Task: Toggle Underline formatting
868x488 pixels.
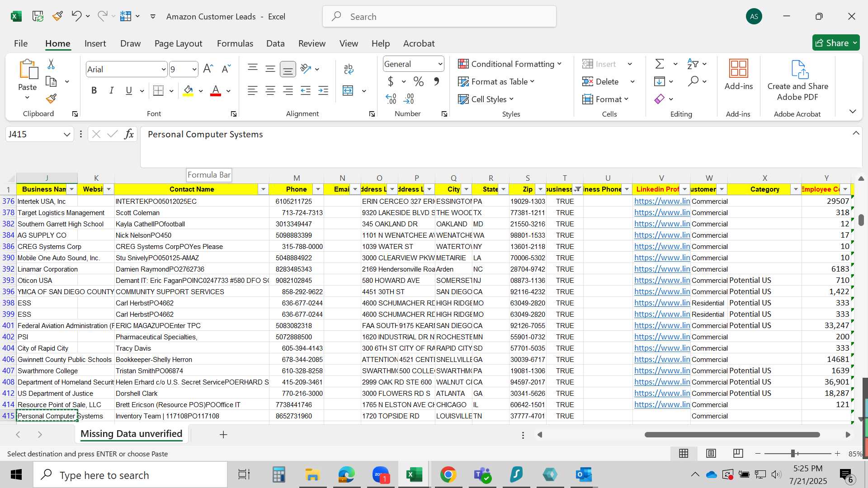Action: coord(129,90)
